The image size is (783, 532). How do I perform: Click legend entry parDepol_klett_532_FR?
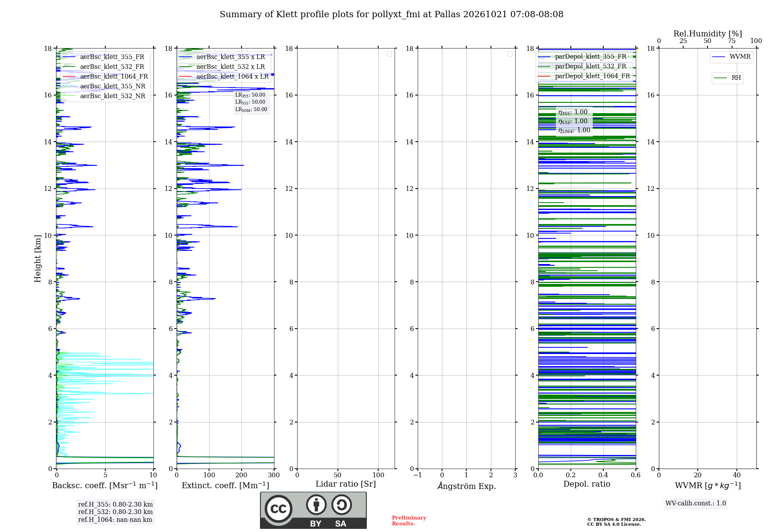(x=582, y=66)
